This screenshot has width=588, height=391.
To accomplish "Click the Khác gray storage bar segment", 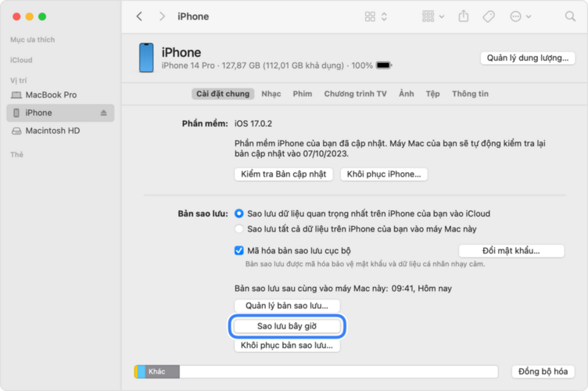I will click(163, 371).
